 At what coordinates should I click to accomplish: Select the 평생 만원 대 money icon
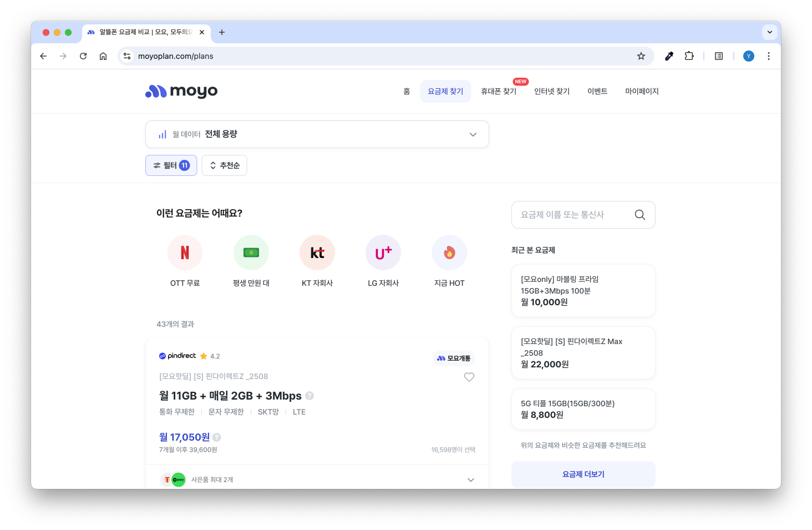point(251,253)
